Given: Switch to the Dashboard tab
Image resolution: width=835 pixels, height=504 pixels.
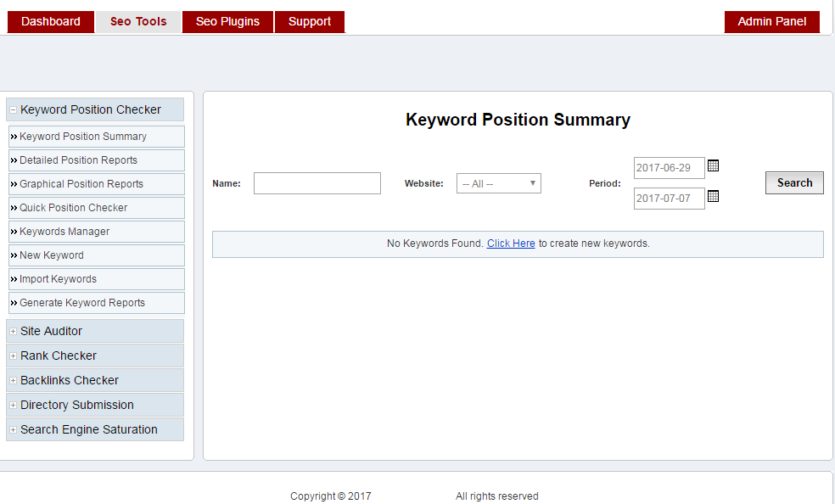Looking at the screenshot, I should point(50,21).
